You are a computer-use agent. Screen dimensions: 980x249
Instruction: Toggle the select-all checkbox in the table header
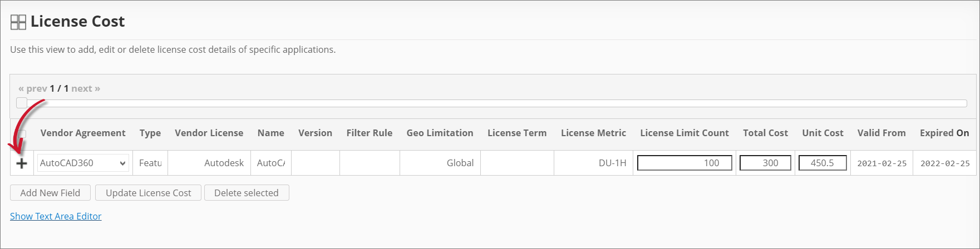point(22,134)
